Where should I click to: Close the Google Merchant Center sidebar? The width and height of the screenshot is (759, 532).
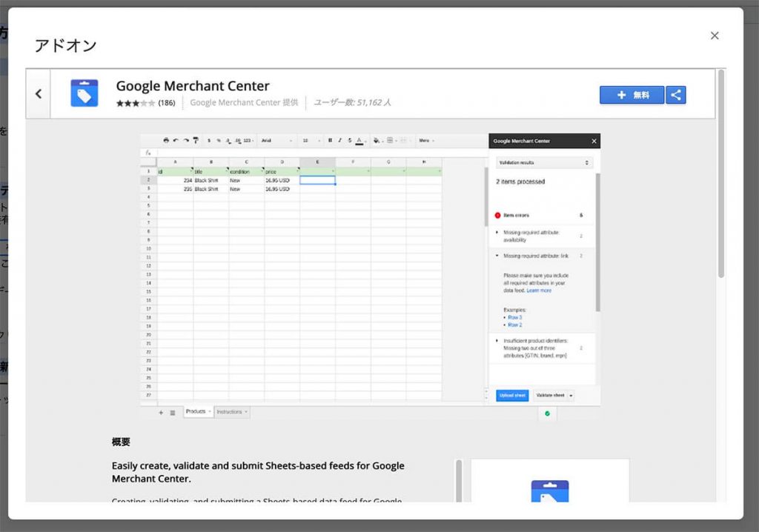(594, 141)
